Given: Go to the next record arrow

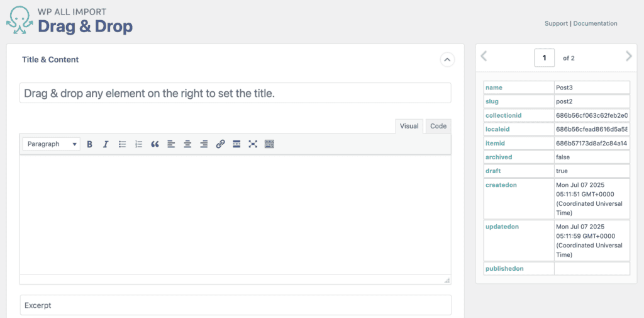Looking at the screenshot, I should coord(629,57).
